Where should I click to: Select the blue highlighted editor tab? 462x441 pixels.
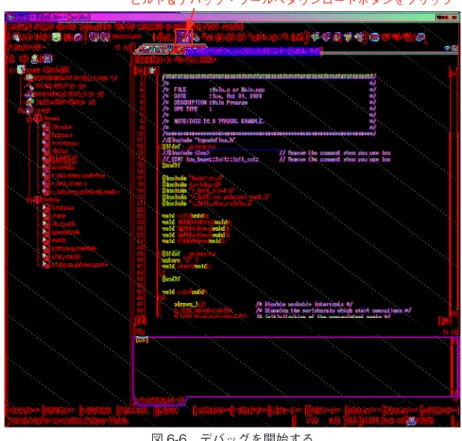(x=253, y=51)
